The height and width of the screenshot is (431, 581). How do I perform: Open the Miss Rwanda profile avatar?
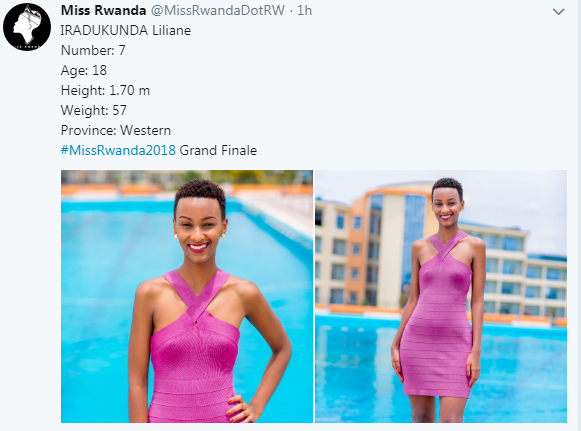[27, 27]
